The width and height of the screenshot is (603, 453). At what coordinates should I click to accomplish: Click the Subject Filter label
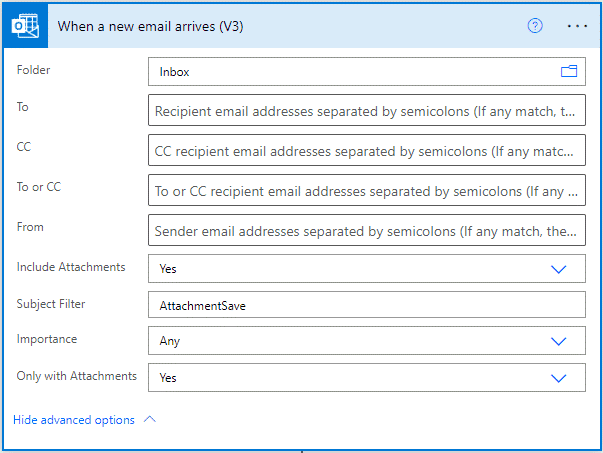[x=51, y=302]
